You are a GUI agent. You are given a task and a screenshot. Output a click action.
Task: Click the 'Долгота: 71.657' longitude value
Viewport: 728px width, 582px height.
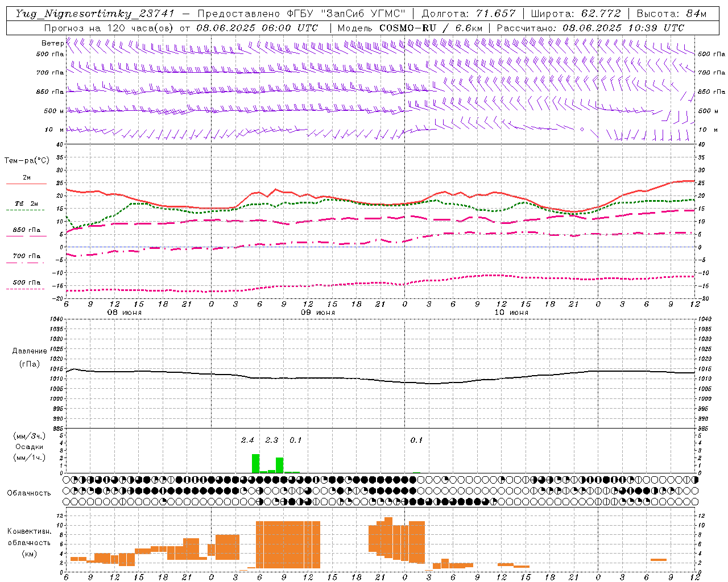(x=469, y=14)
